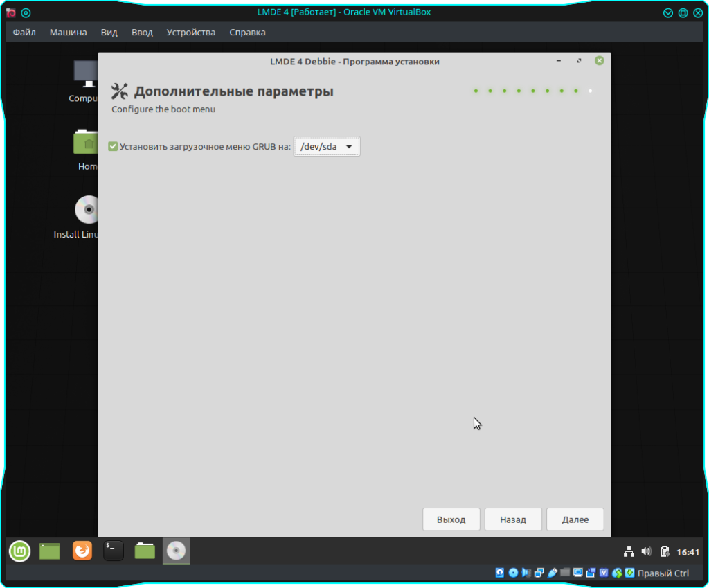The image size is (709, 588).
Task: Click the Выход button
Action: [x=451, y=519]
